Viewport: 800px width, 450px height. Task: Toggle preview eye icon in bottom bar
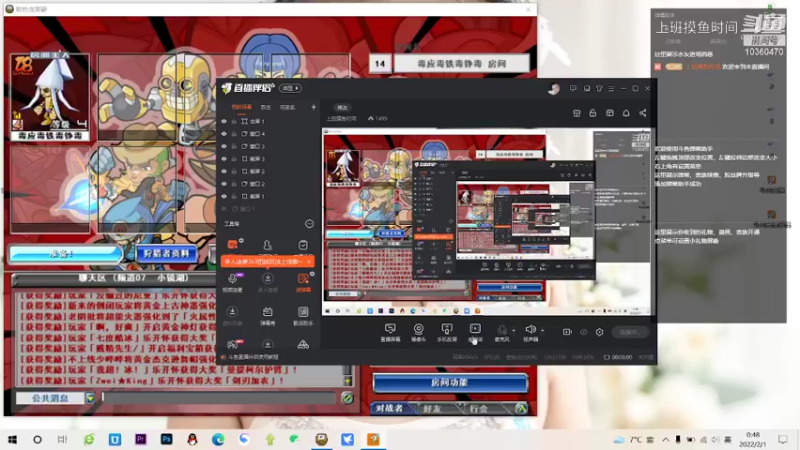tap(584, 332)
